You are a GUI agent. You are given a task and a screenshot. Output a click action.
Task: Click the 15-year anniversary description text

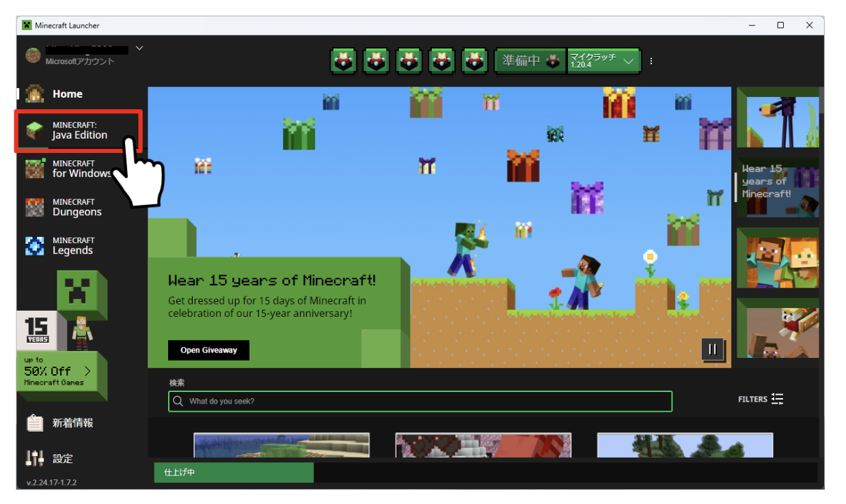pyautogui.click(x=267, y=307)
